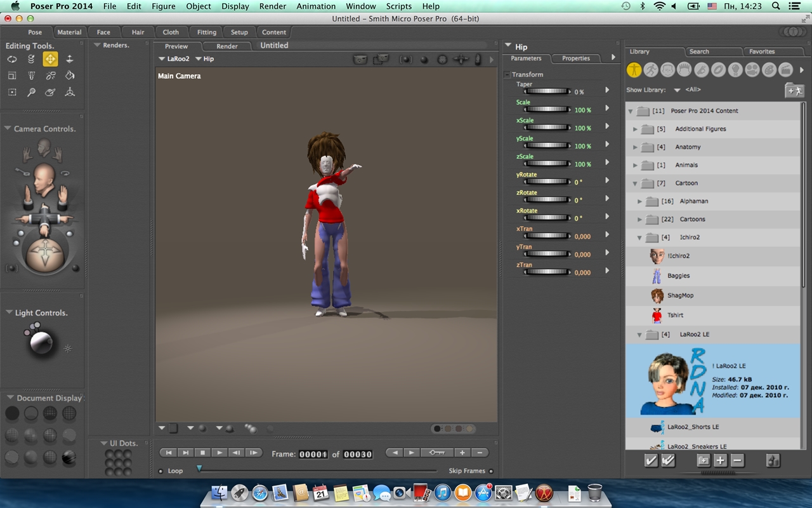Select the black viewport background color dot
This screenshot has width=812, height=508.
(x=437, y=429)
